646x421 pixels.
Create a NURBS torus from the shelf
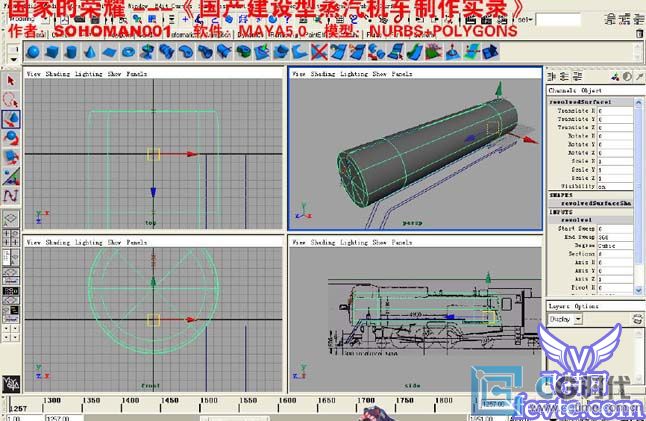129,52
